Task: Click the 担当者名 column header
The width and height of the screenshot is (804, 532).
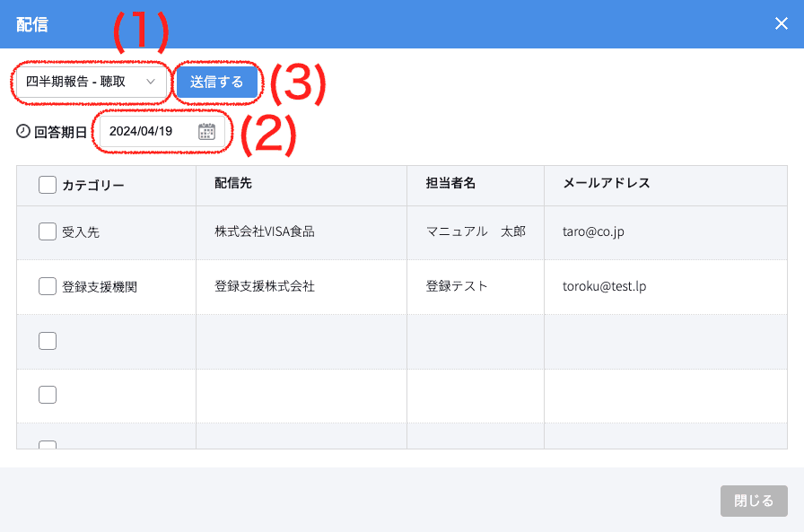Action: tap(450, 184)
